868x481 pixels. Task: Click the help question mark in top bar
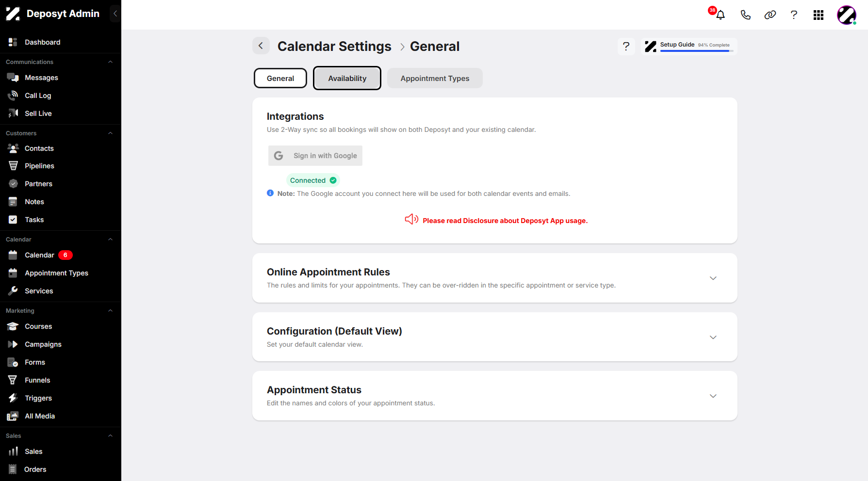[x=794, y=15]
